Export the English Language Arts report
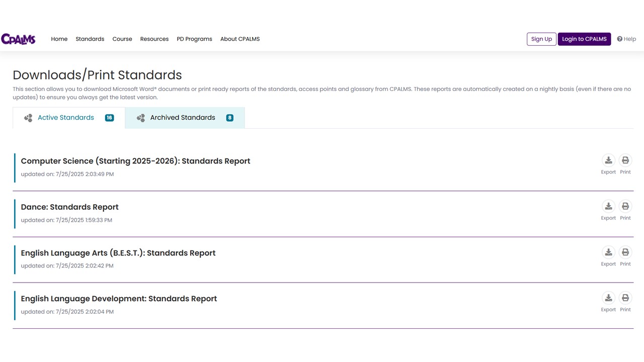The image size is (644, 362). 608,252
